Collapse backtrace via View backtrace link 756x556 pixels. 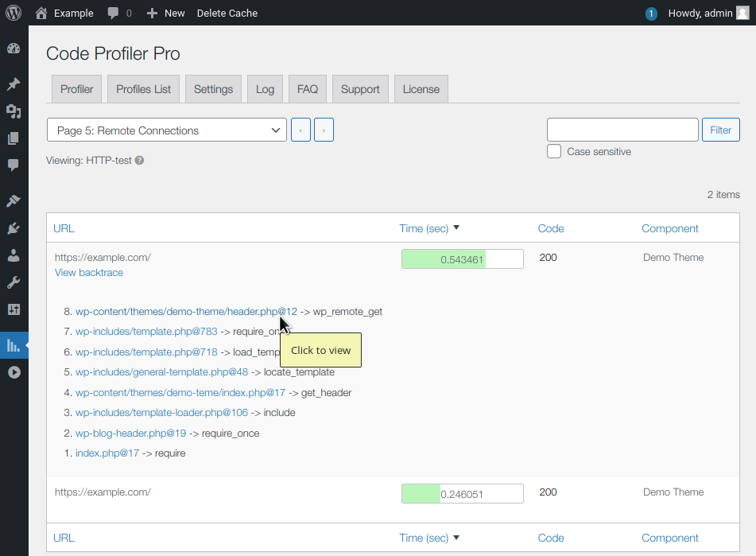[x=89, y=273]
